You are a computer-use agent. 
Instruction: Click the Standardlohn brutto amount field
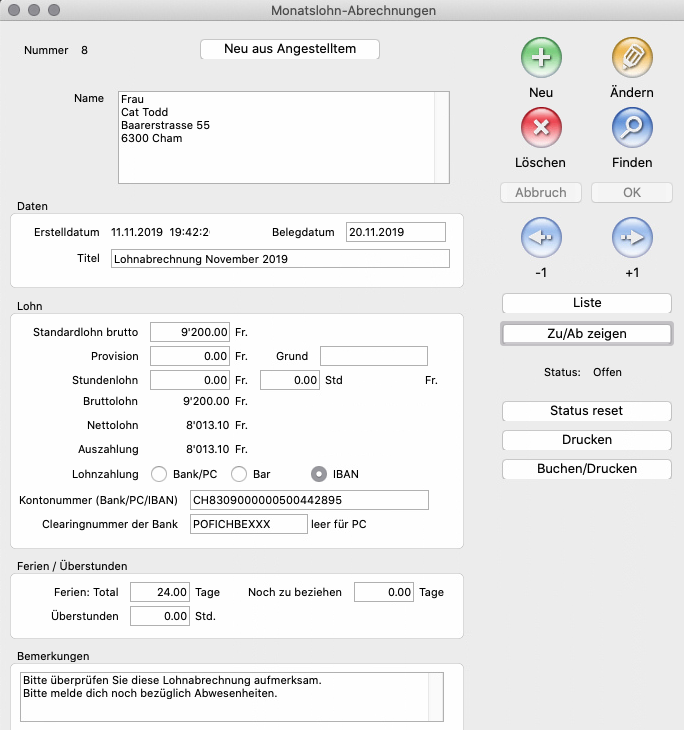point(191,331)
